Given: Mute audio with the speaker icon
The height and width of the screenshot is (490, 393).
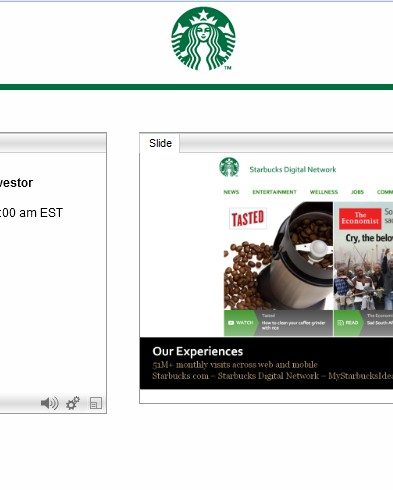Looking at the screenshot, I should click(50, 403).
